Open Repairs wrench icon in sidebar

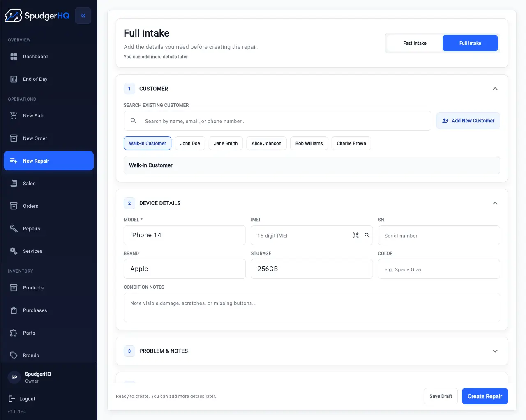[14, 229]
